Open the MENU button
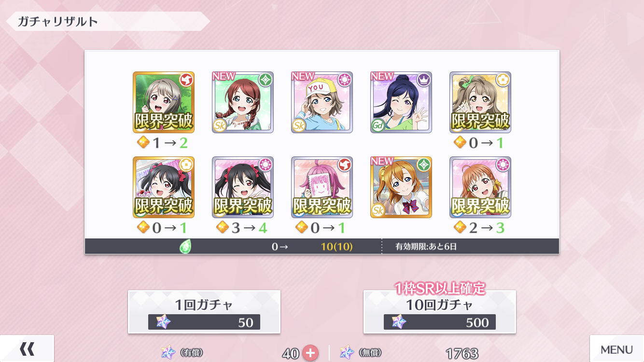The height and width of the screenshot is (362, 644). point(616,349)
